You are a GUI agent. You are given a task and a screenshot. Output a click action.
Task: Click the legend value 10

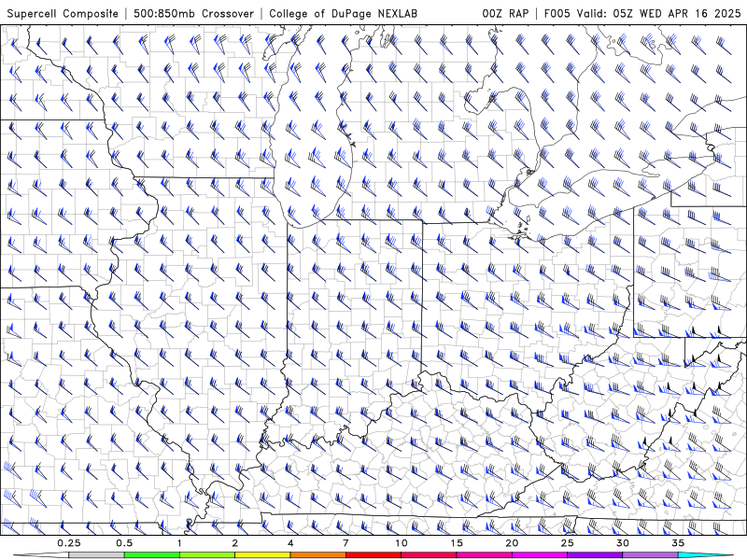pos(402,543)
